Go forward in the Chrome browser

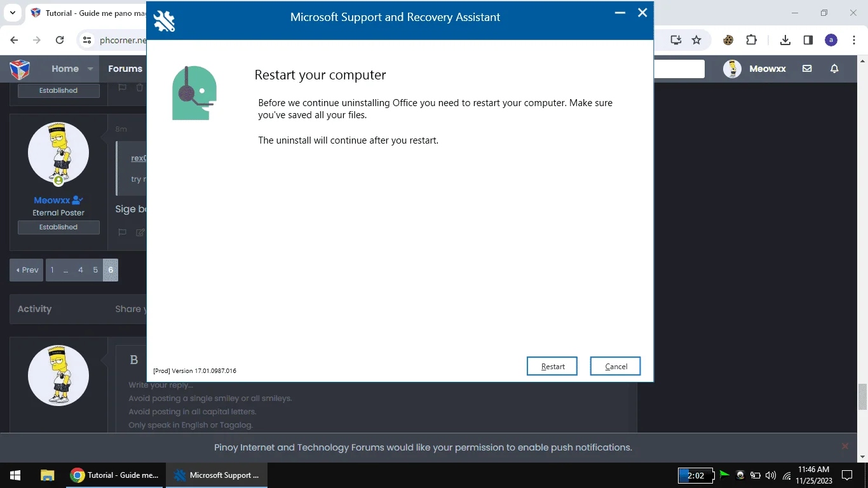click(x=37, y=40)
